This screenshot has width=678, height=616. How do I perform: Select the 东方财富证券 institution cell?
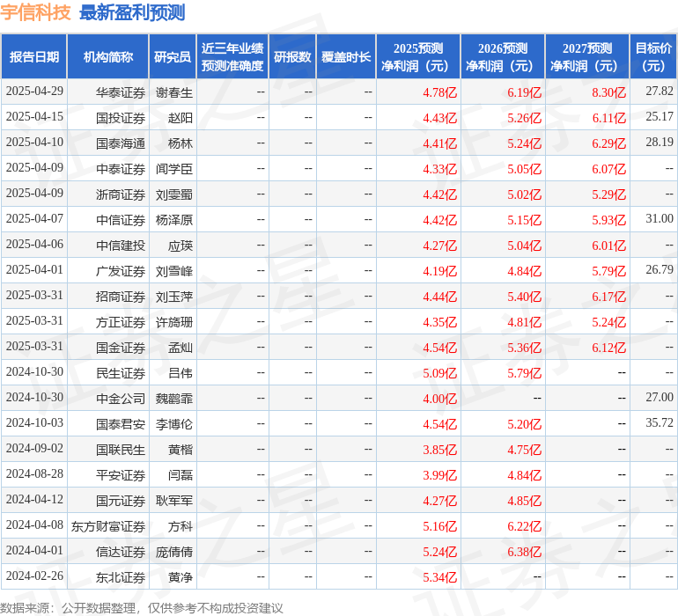click(108, 526)
